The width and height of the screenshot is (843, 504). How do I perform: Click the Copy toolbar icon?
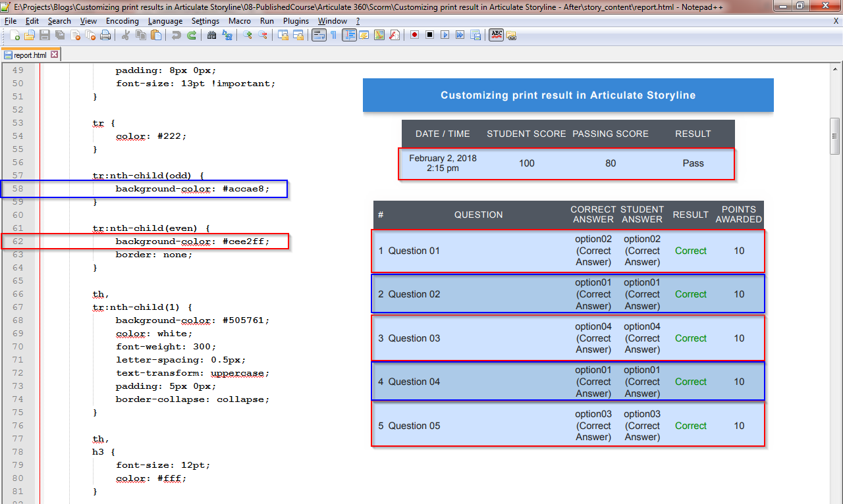click(141, 35)
